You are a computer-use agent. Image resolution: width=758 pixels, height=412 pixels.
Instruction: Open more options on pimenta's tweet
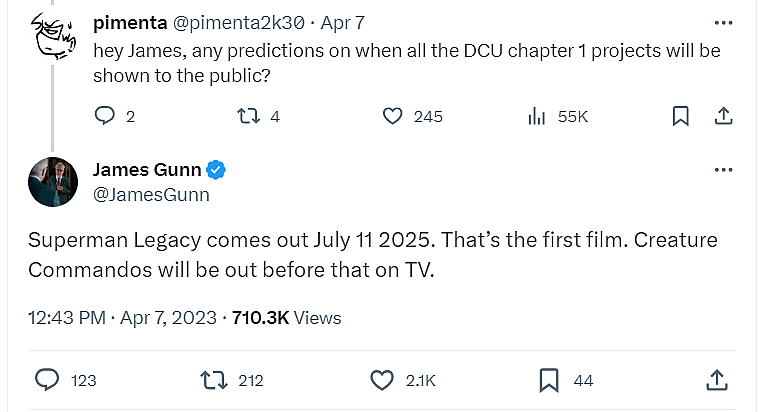pos(723,23)
